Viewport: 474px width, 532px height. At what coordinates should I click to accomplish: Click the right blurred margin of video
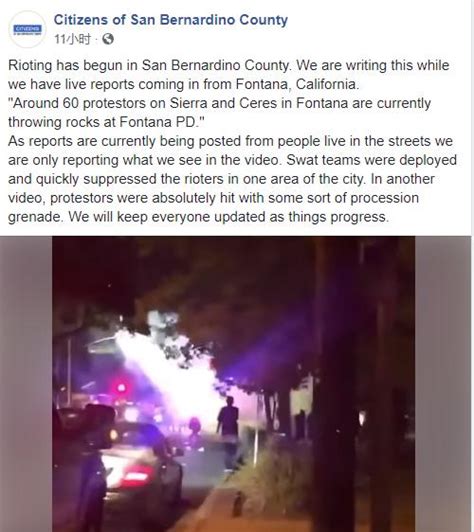443,384
